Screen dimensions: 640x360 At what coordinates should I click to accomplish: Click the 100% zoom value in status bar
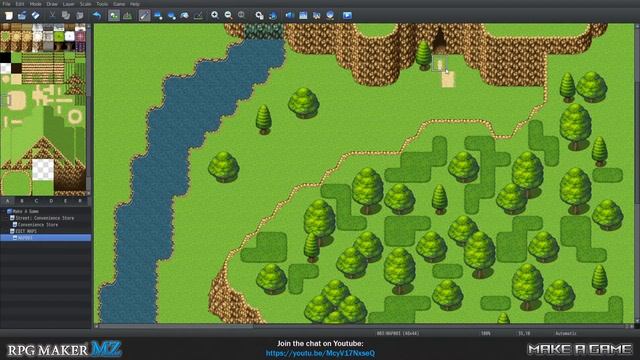pyautogui.click(x=486, y=333)
